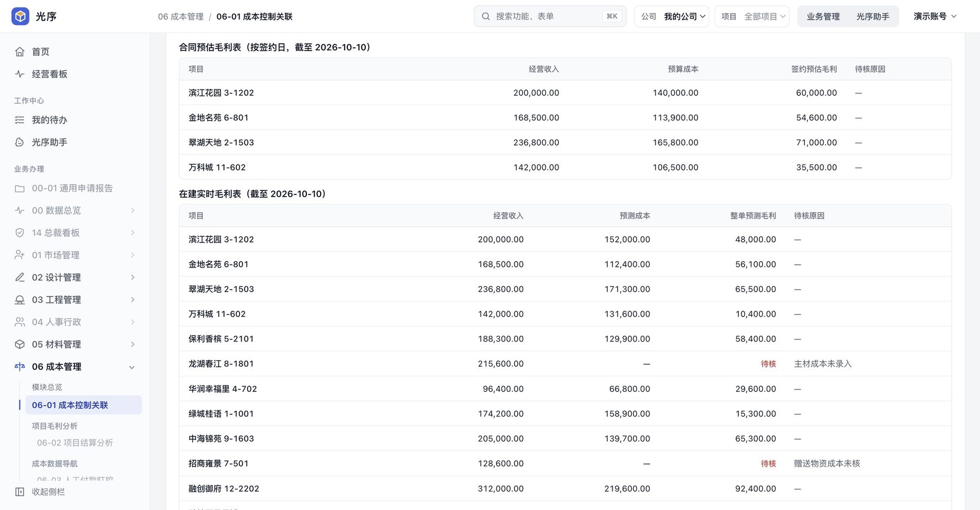Open 经营看板 pulse icon
This screenshot has height=510, width=980.
point(20,74)
